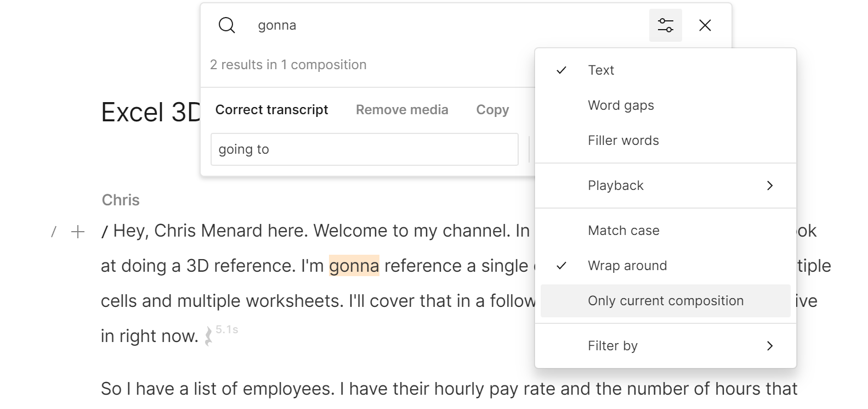The height and width of the screenshot is (409, 868).
Task: Open the search filter options icon
Action: tap(665, 25)
